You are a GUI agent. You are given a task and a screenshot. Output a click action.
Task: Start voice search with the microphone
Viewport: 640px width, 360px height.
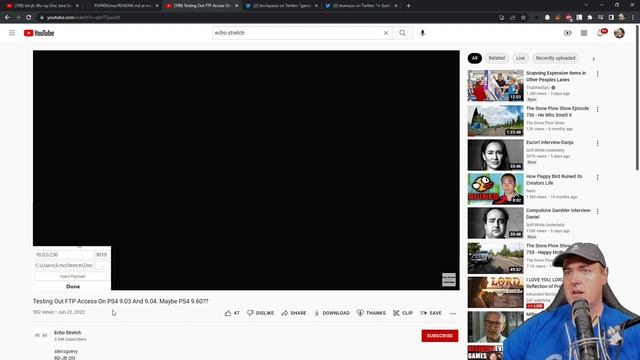pos(422,33)
